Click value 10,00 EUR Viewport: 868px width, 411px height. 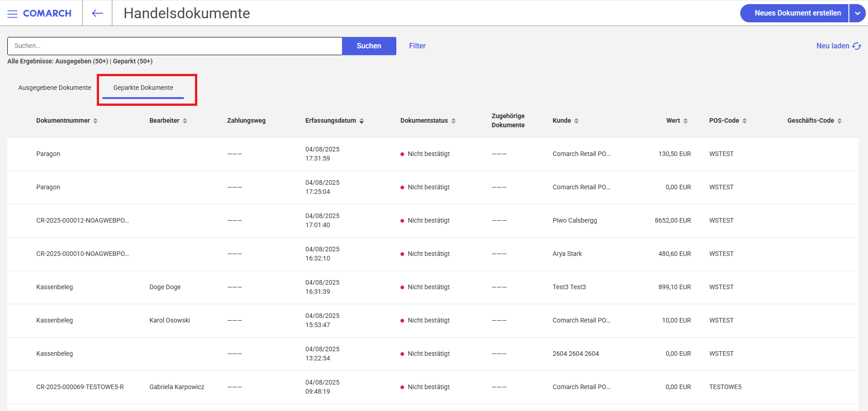(x=676, y=321)
